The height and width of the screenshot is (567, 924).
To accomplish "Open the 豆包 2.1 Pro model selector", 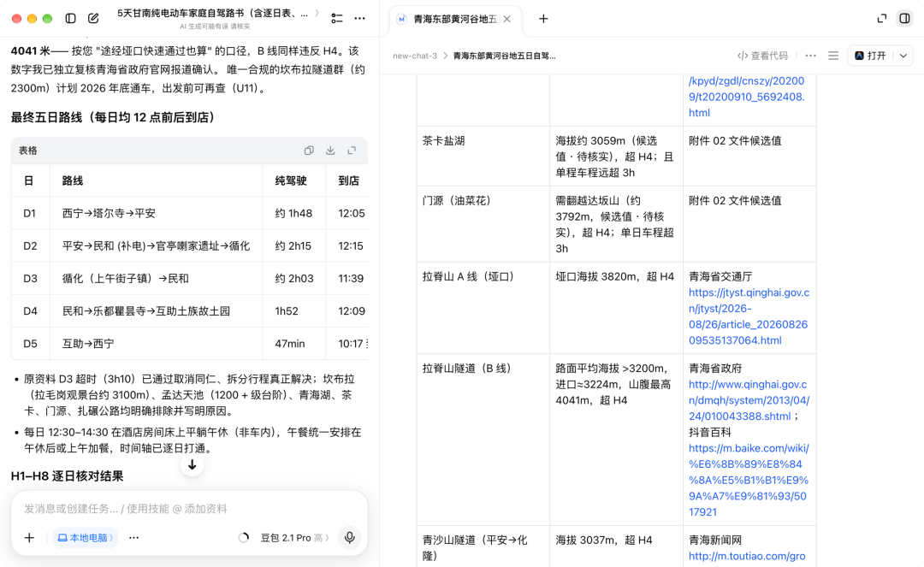I will pyautogui.click(x=294, y=538).
